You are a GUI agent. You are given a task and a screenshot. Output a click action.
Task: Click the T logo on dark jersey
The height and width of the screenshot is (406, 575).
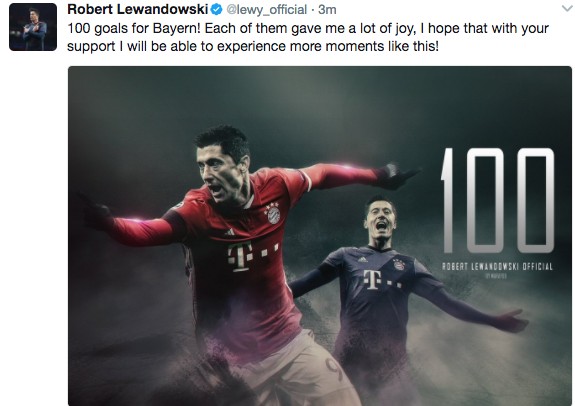point(381,280)
